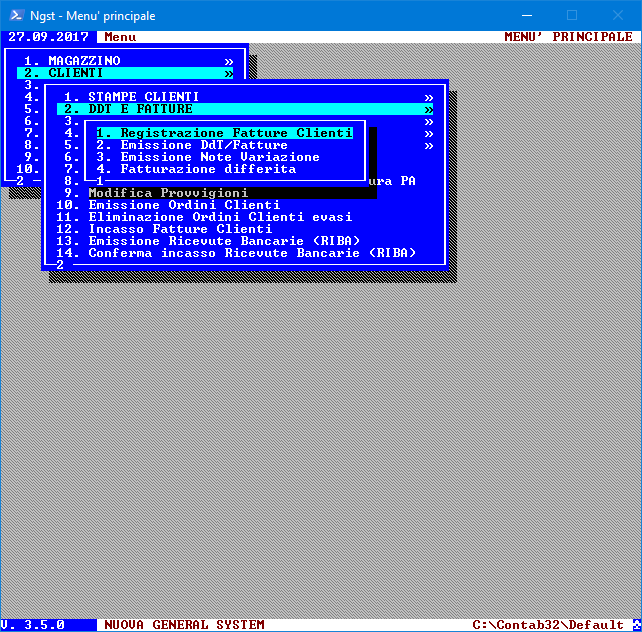Viewport: 642px width, 632px height.
Task: Open Conferma incasso Ricevute Bancarie (RIBA)
Action: click(x=252, y=253)
